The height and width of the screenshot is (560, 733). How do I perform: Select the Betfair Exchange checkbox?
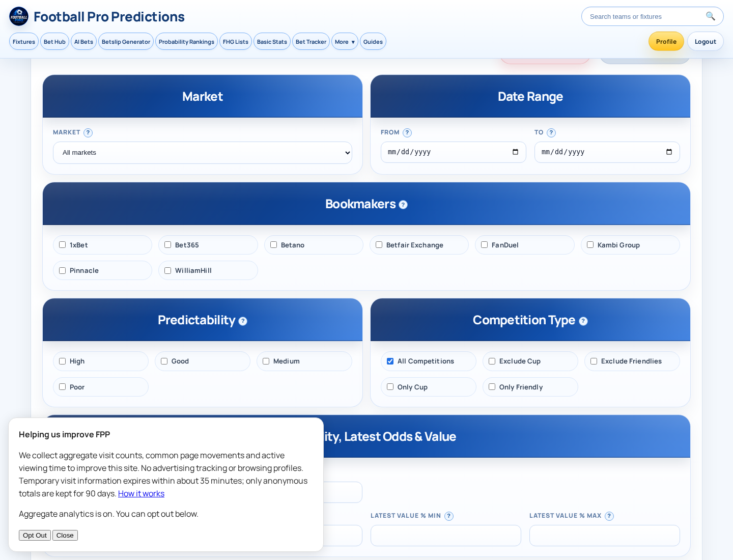click(x=379, y=245)
